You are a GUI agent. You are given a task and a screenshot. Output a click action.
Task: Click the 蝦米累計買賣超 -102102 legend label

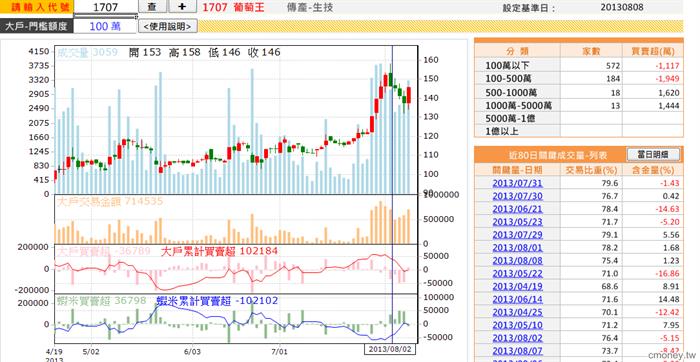[217, 301]
